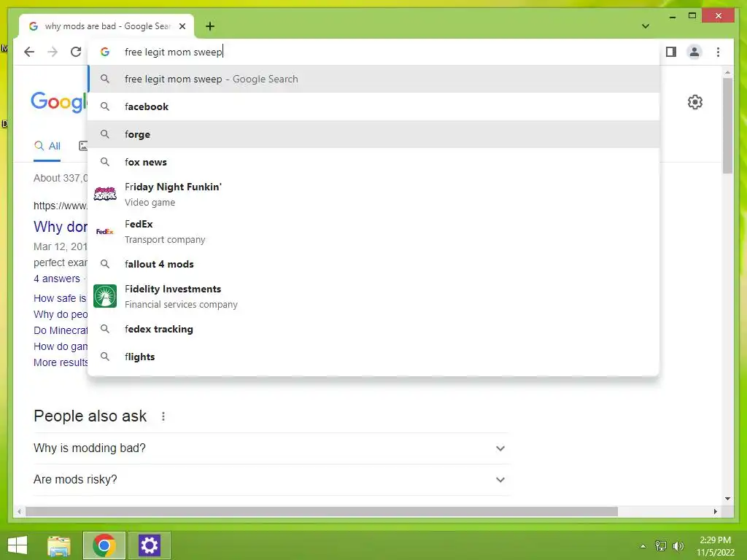Pick the Fidelity Investments suggestion
The image size is (747, 560).
click(x=374, y=296)
